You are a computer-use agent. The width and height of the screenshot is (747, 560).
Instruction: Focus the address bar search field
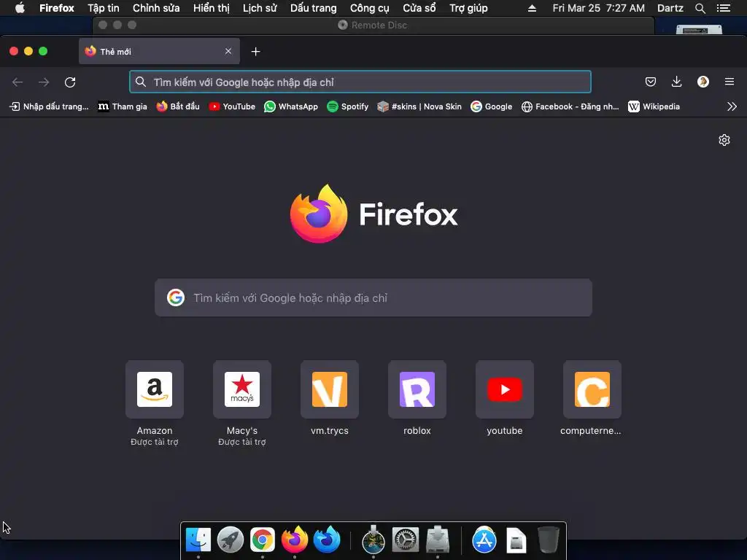pos(360,82)
